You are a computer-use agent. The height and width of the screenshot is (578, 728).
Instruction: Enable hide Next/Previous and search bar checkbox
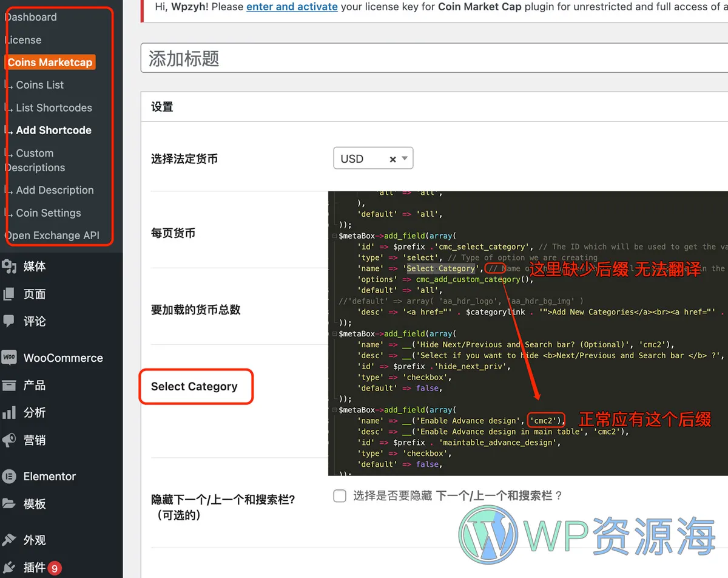[340, 496]
